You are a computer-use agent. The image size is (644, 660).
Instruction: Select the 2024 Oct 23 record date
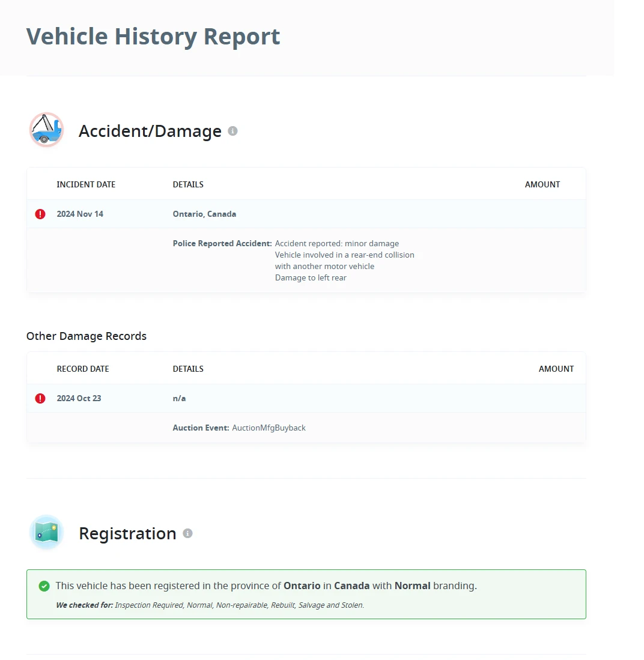pos(79,398)
